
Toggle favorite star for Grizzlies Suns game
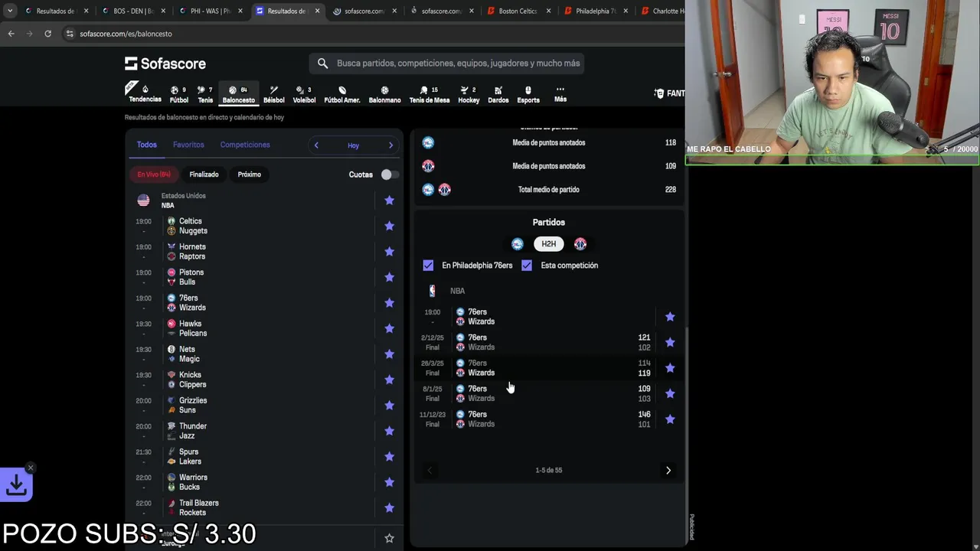389,406
